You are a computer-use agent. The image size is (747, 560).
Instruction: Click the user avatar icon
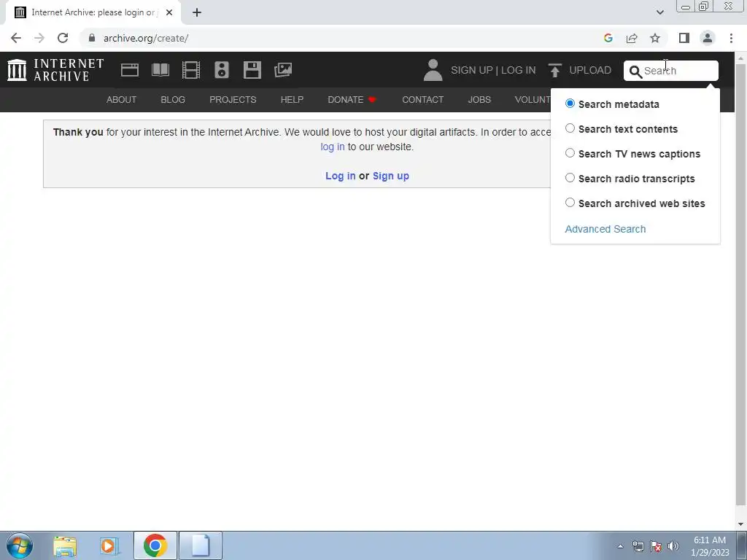pyautogui.click(x=433, y=70)
